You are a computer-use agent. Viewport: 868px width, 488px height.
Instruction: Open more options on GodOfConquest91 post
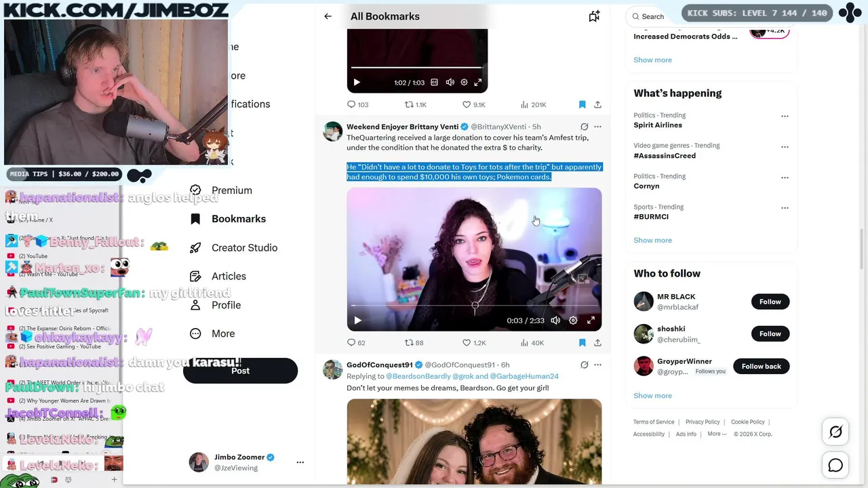click(x=597, y=365)
